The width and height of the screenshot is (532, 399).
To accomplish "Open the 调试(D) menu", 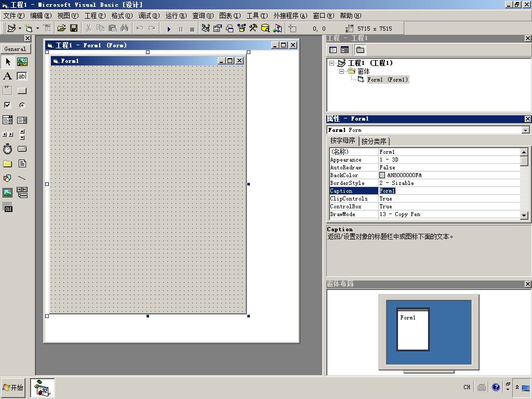I will pyautogui.click(x=149, y=16).
